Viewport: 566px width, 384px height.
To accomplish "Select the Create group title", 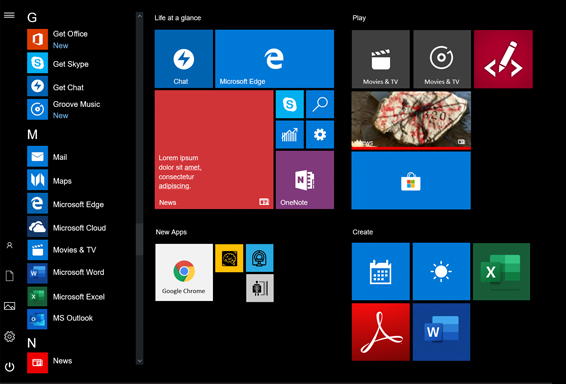I will pyautogui.click(x=363, y=232).
